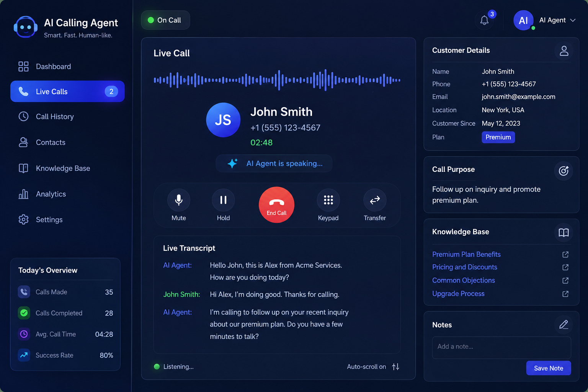Open the Keypad dial pad
Image resolution: width=588 pixels, height=392 pixels.
tap(328, 200)
